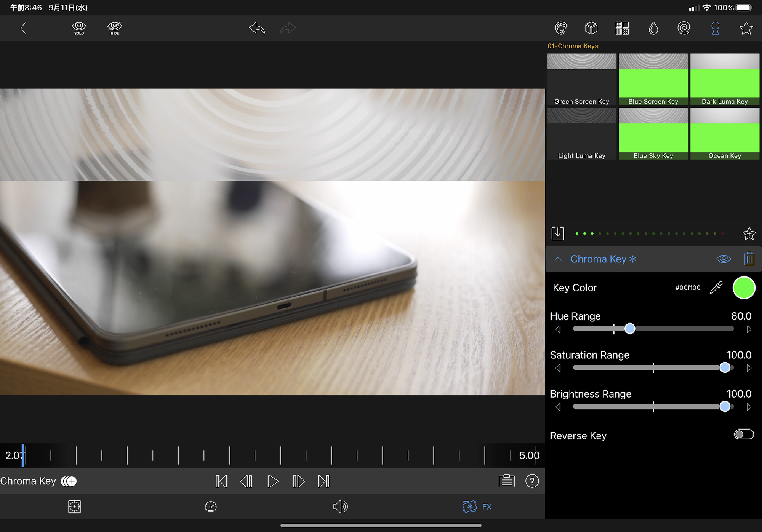Switch to the FX tab

(477, 506)
